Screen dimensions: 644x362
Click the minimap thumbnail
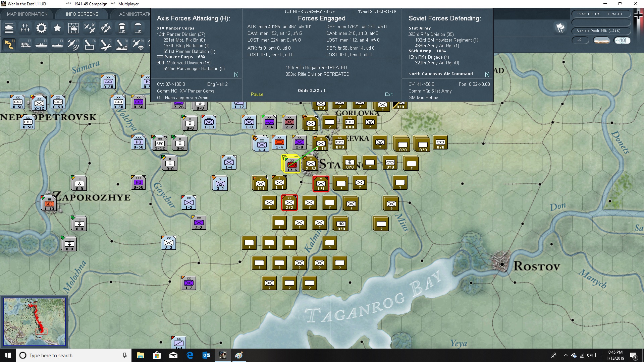click(x=34, y=322)
